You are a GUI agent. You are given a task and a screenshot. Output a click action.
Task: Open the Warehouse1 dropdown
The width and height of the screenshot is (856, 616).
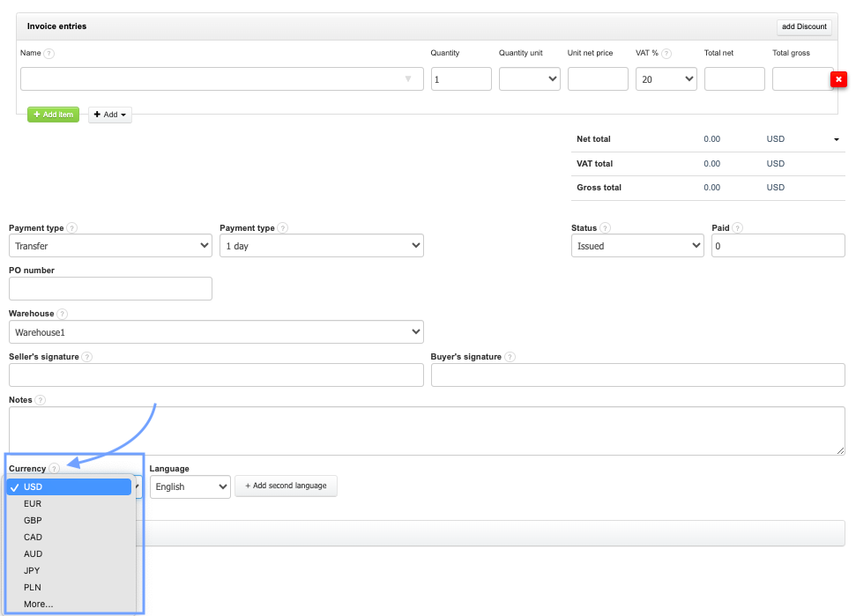pos(216,332)
